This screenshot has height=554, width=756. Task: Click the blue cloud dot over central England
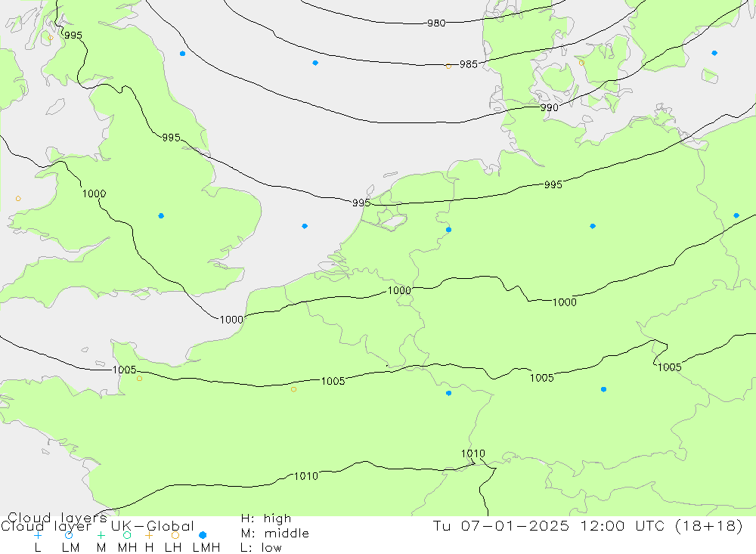161,215
